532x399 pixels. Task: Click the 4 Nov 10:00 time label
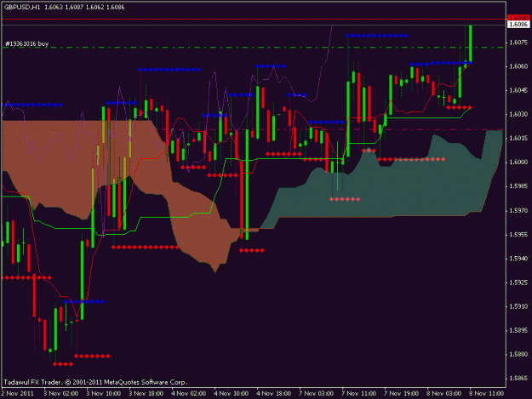[x=232, y=394]
